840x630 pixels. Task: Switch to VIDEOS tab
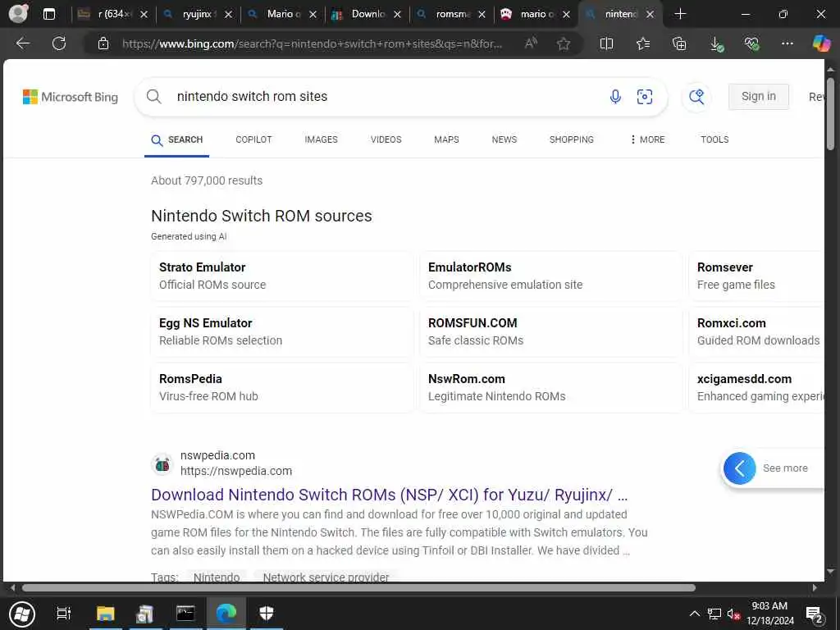[386, 139]
